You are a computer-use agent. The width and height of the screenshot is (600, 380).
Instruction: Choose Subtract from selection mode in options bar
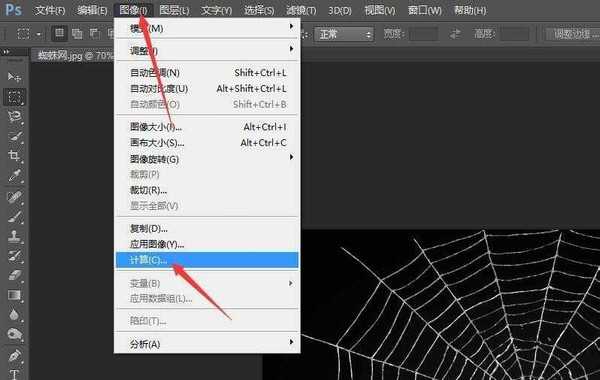point(95,34)
